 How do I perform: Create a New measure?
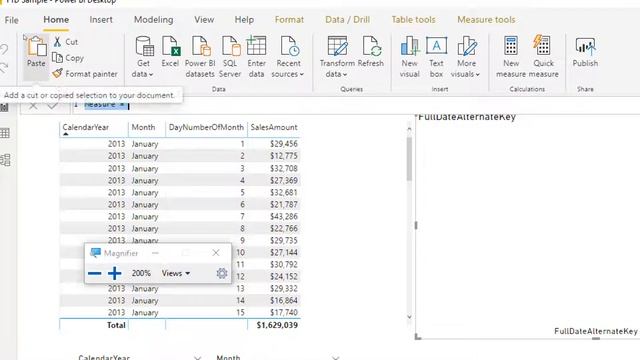[511, 57]
